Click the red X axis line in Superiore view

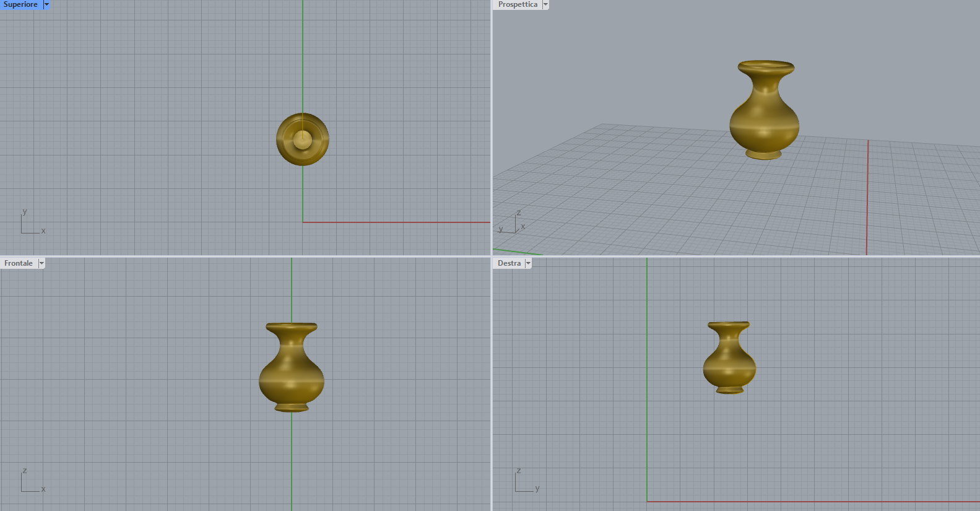(x=396, y=222)
